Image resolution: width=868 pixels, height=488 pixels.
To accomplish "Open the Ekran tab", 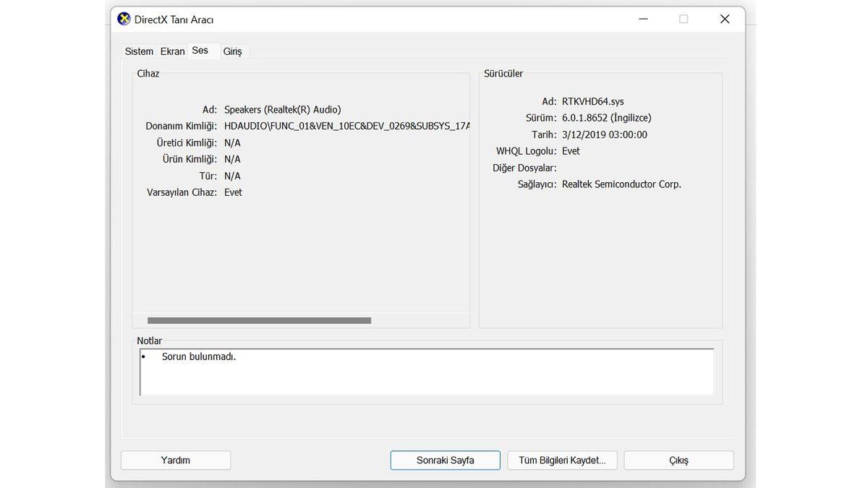I will point(172,51).
